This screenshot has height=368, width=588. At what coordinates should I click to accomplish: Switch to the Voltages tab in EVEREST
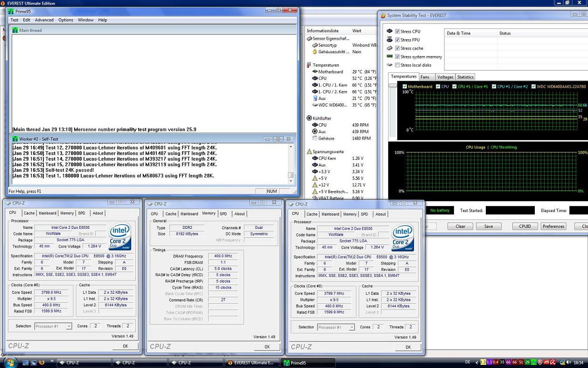(445, 77)
